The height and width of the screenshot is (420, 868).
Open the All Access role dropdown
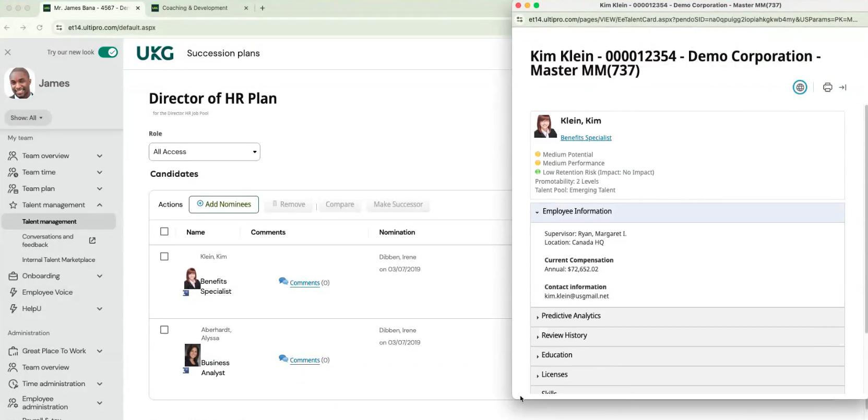[x=204, y=152]
